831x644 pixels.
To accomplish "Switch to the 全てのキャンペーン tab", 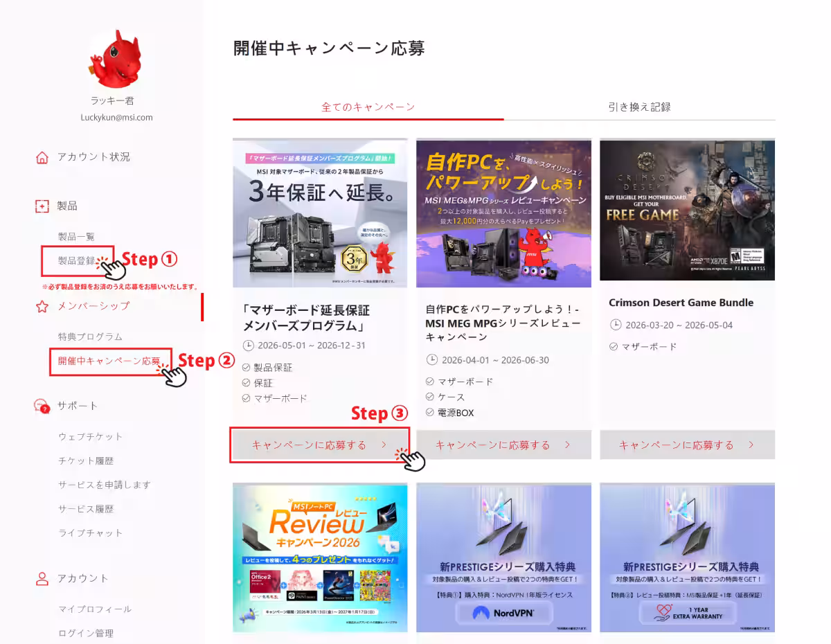I will pos(368,107).
